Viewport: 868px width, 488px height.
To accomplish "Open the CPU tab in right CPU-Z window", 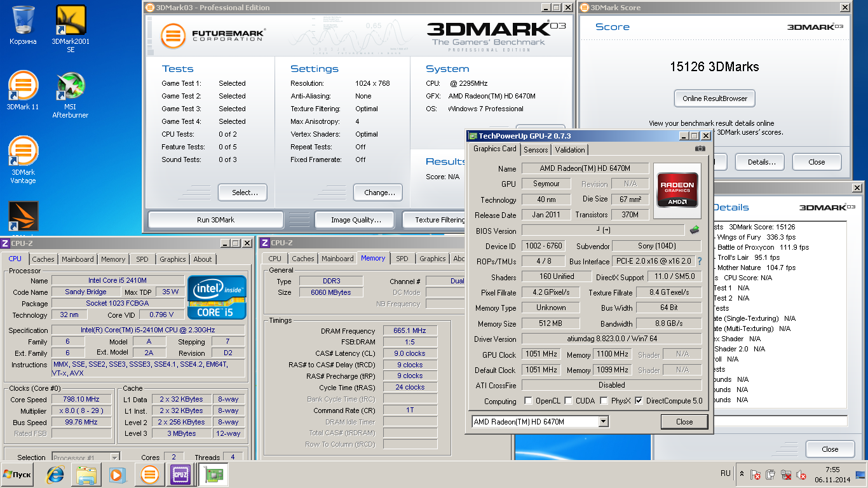I will point(275,259).
